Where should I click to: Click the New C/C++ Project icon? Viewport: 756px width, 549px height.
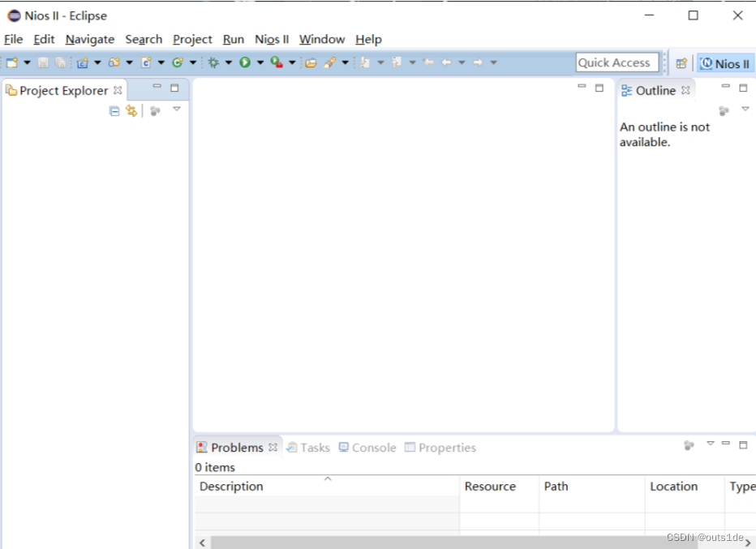pyautogui.click(x=83, y=62)
